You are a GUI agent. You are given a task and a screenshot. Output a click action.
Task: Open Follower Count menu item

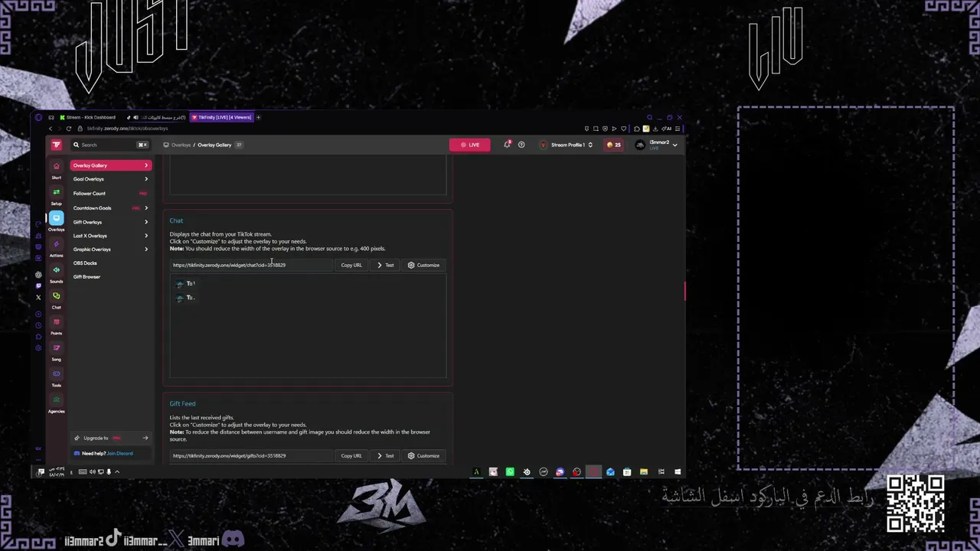tap(110, 194)
